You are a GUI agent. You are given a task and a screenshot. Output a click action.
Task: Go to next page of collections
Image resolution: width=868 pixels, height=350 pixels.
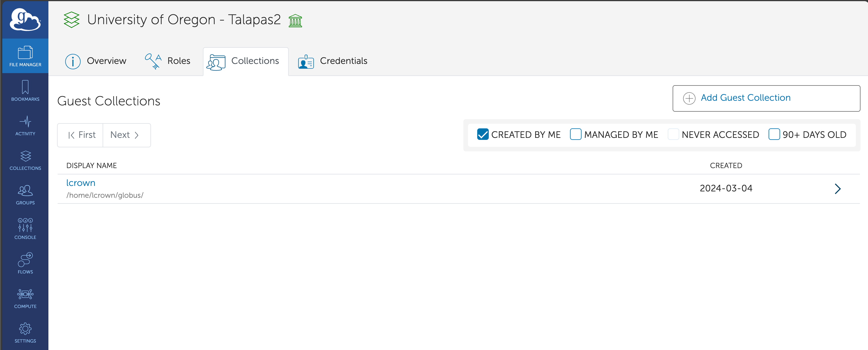124,135
